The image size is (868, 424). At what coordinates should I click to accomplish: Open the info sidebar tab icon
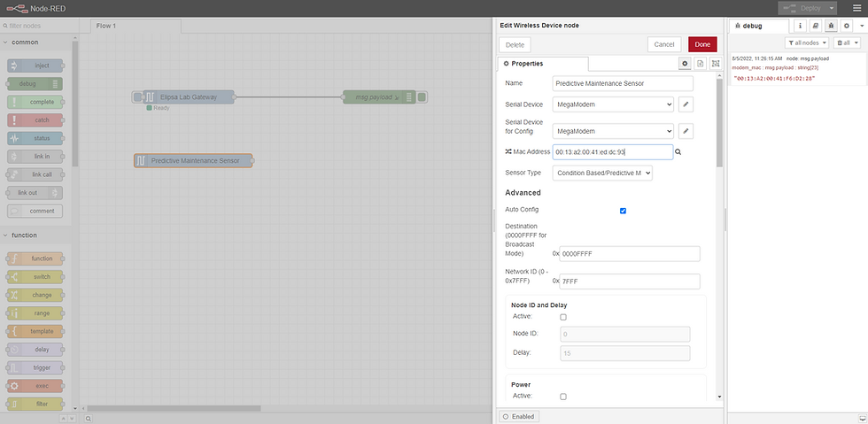coord(800,26)
